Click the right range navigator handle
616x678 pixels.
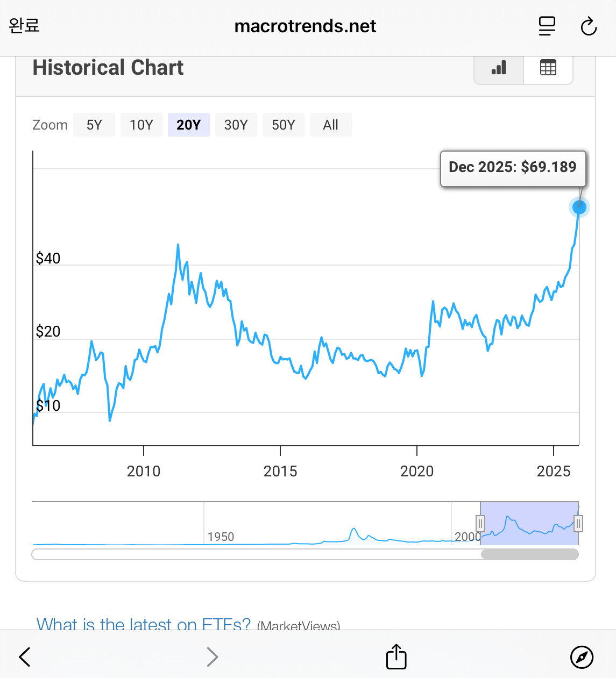click(x=578, y=523)
